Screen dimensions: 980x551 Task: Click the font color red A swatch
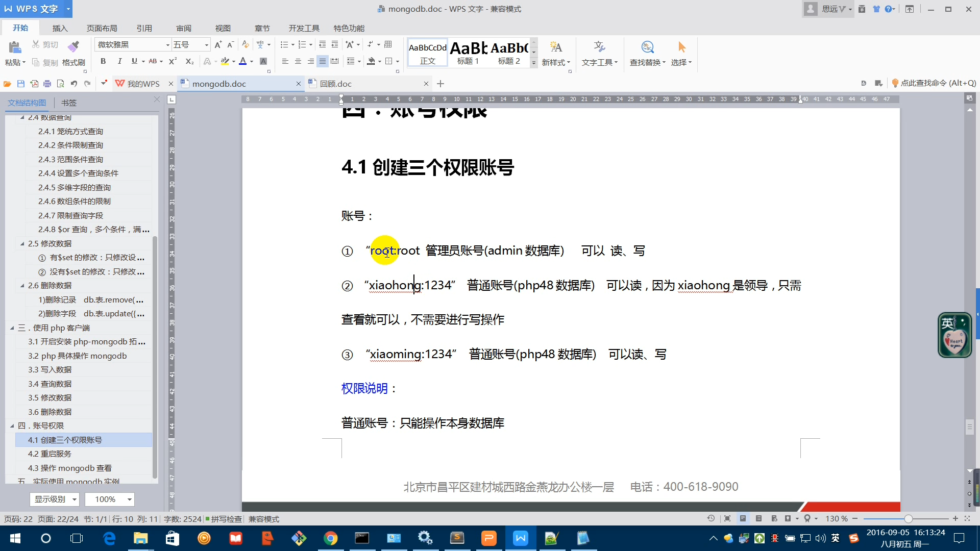click(x=243, y=61)
